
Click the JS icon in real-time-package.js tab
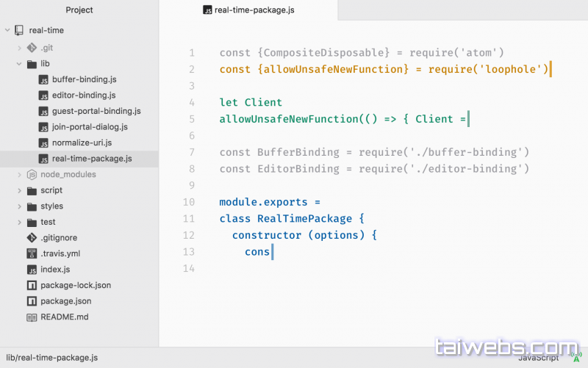(207, 11)
